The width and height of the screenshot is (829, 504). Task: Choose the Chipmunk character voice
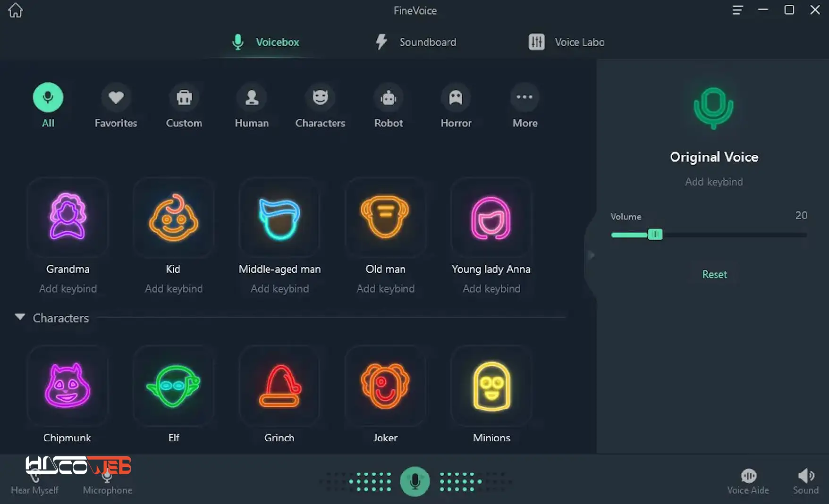[68, 386]
